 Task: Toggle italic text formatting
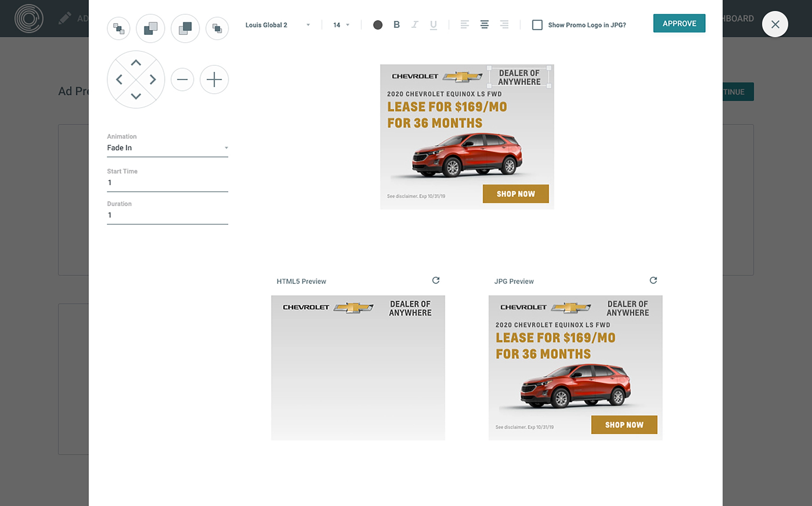[415, 24]
